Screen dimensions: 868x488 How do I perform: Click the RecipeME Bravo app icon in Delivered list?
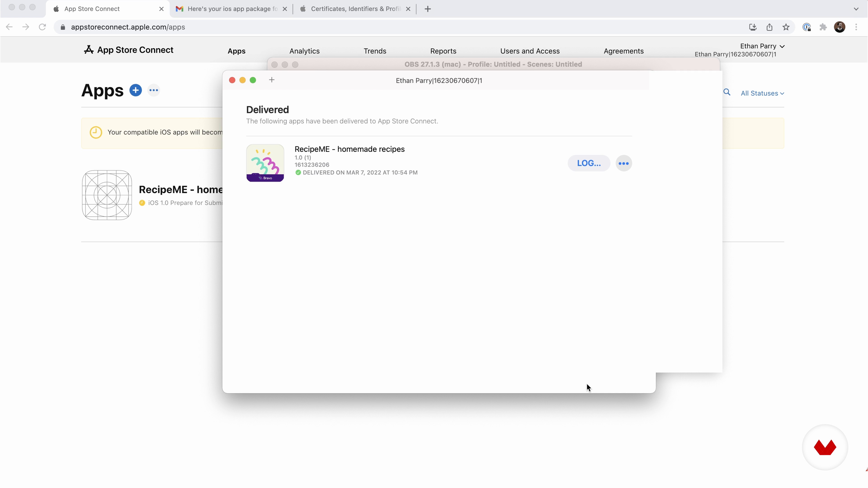(265, 163)
